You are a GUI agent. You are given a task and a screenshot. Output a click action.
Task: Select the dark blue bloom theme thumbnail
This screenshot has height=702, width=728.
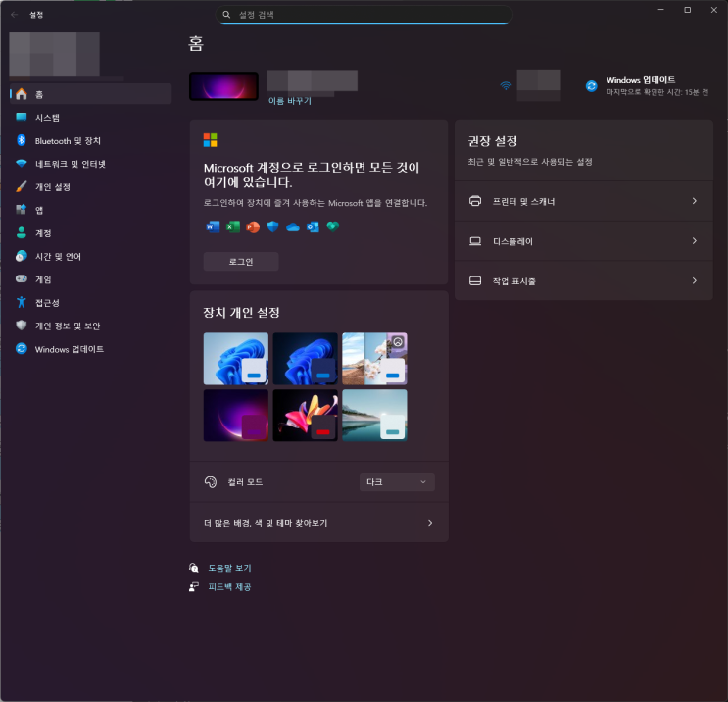305,358
